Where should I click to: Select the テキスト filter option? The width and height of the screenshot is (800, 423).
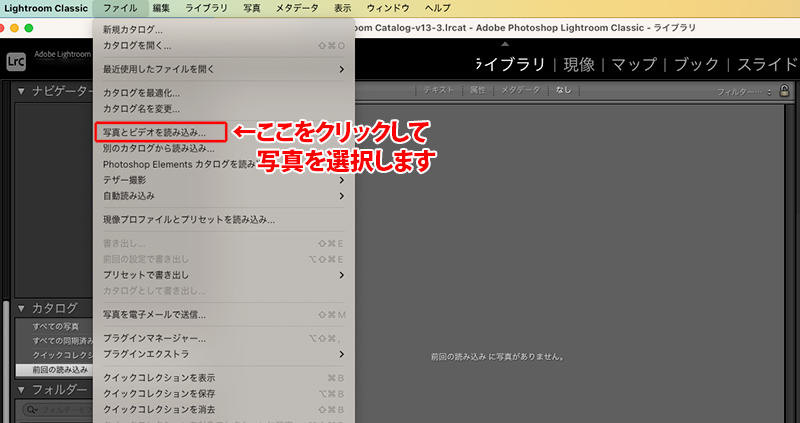[x=438, y=90]
